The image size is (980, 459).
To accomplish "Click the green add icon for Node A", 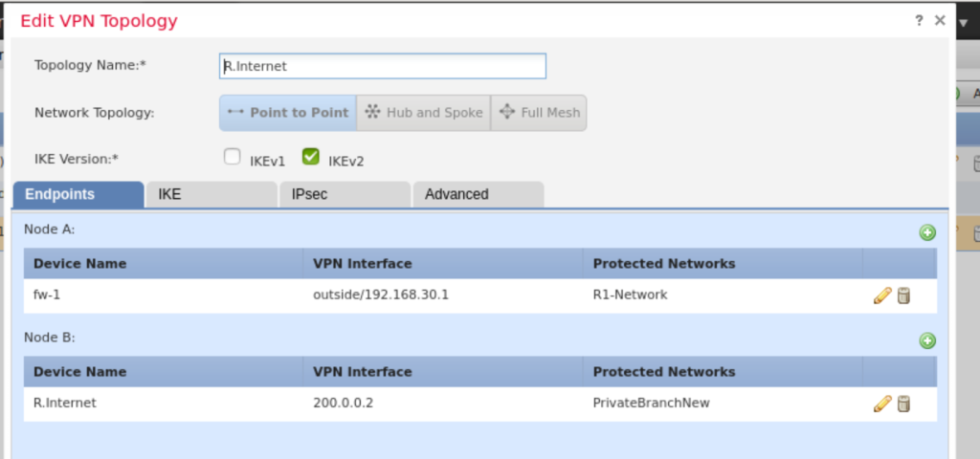I will pyautogui.click(x=926, y=232).
